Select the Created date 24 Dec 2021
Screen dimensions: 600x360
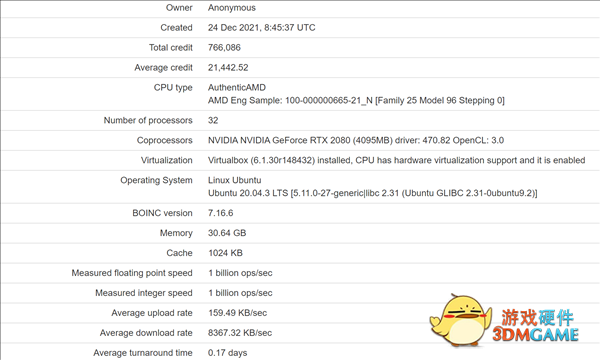[233, 28]
